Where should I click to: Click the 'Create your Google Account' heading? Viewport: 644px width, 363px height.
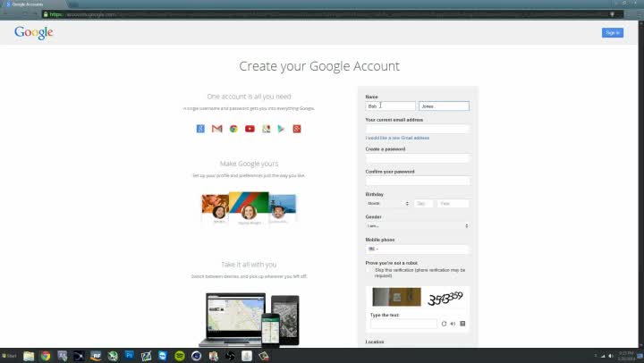(x=319, y=66)
